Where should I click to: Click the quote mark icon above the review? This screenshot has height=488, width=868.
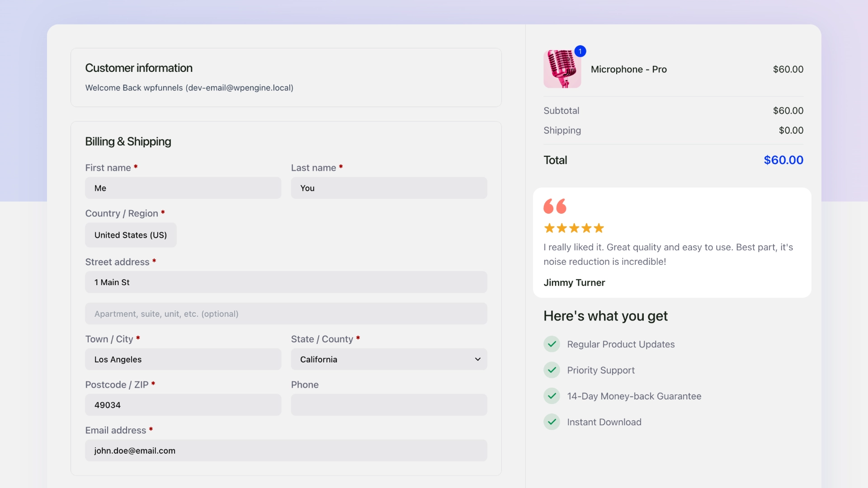(x=554, y=206)
